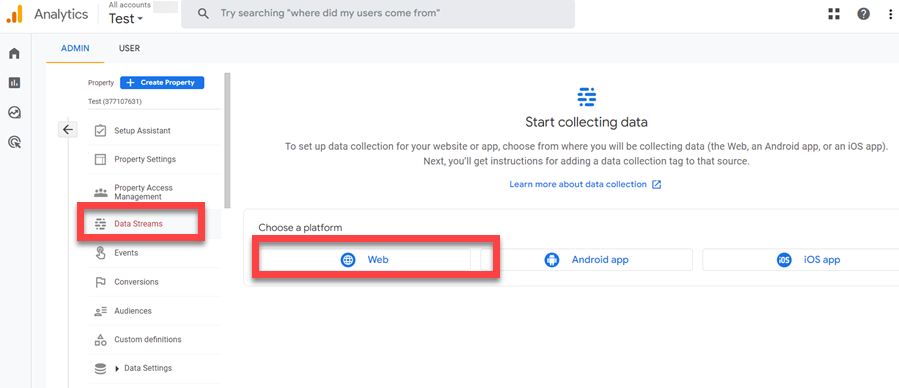
Task: Open the Home icon in left rail
Action: (14, 54)
